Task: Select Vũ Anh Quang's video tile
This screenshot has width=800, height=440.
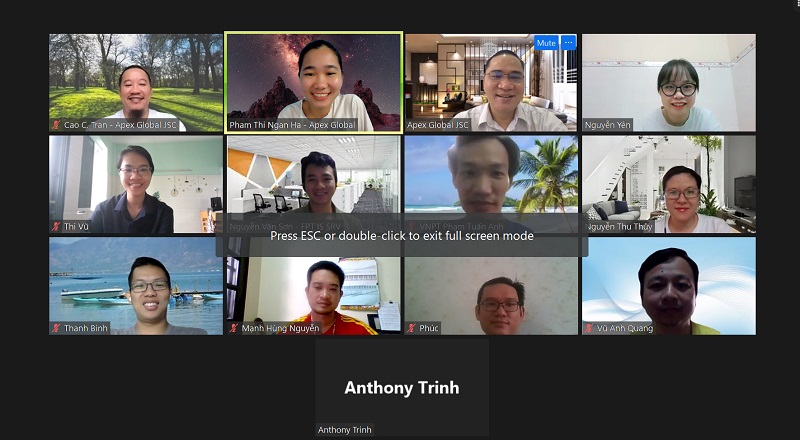Action: pyautogui.click(x=669, y=286)
